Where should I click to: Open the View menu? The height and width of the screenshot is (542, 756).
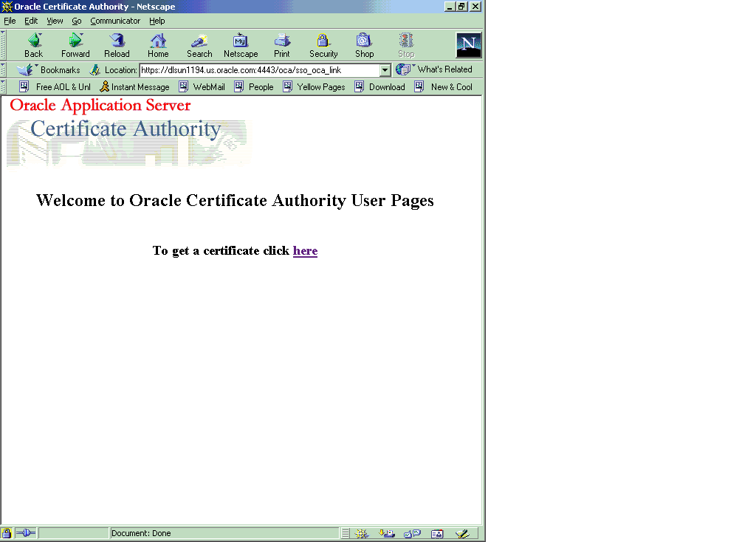[55, 21]
